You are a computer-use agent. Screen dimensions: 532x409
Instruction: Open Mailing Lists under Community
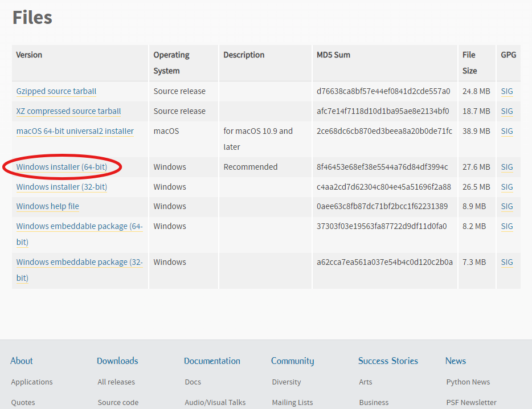292,403
